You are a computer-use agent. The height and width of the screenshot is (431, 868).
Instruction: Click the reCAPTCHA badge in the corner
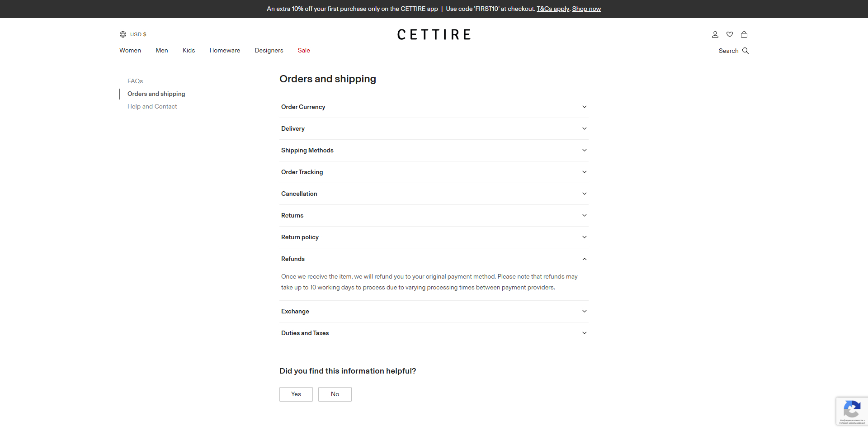point(852,411)
